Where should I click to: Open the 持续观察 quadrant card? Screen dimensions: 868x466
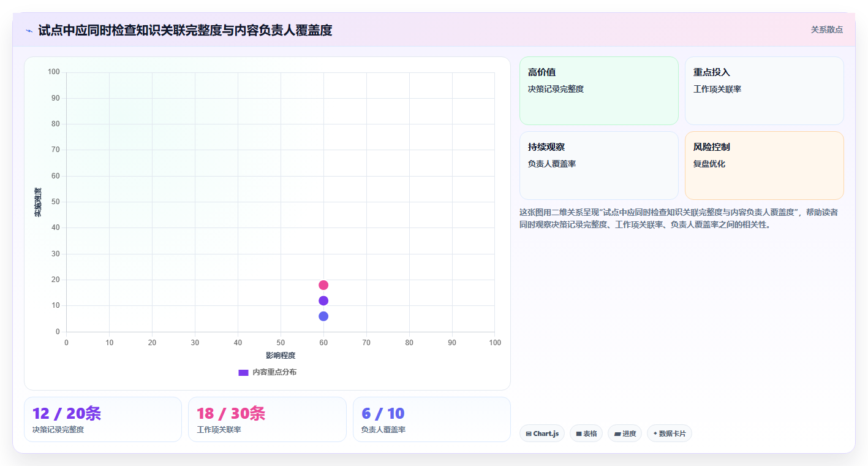599,166
